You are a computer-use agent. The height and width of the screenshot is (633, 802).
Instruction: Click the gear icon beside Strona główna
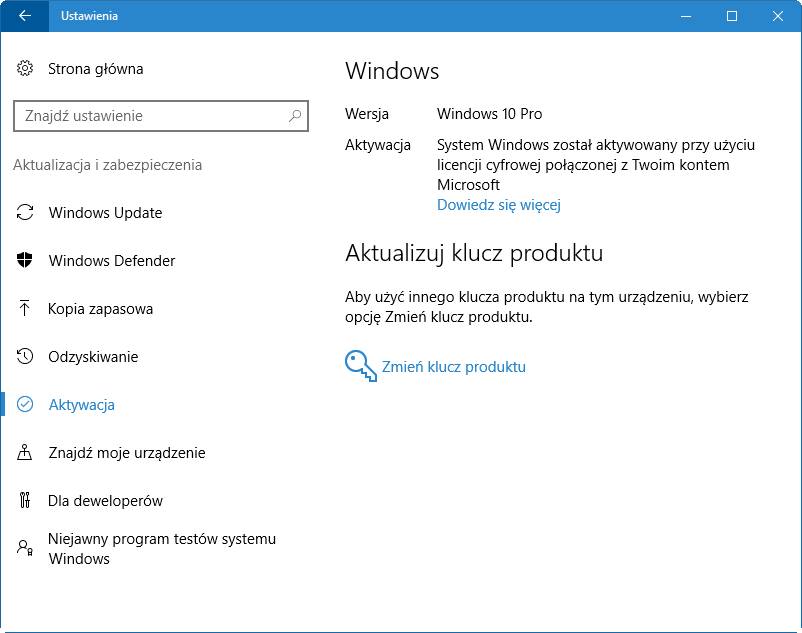25,68
